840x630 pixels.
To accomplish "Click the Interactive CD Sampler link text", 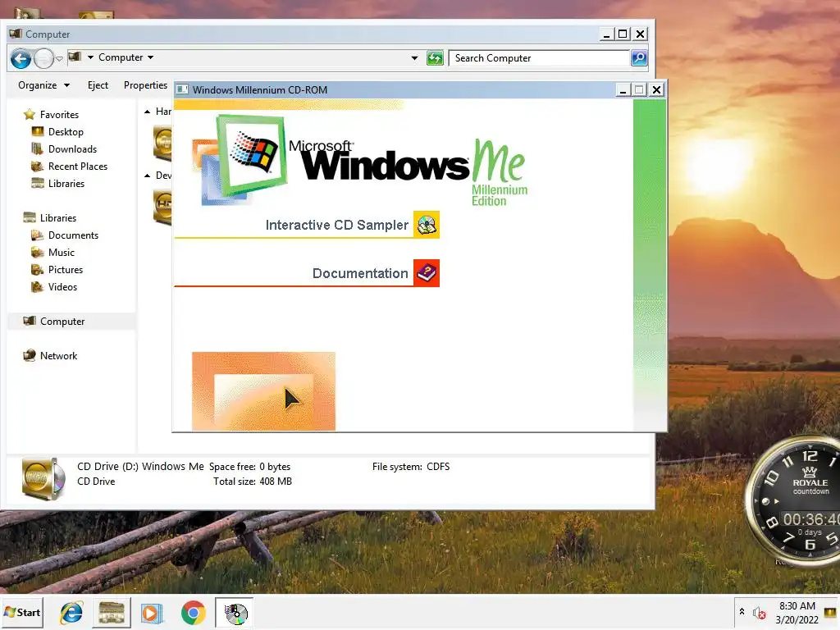I will [x=337, y=225].
